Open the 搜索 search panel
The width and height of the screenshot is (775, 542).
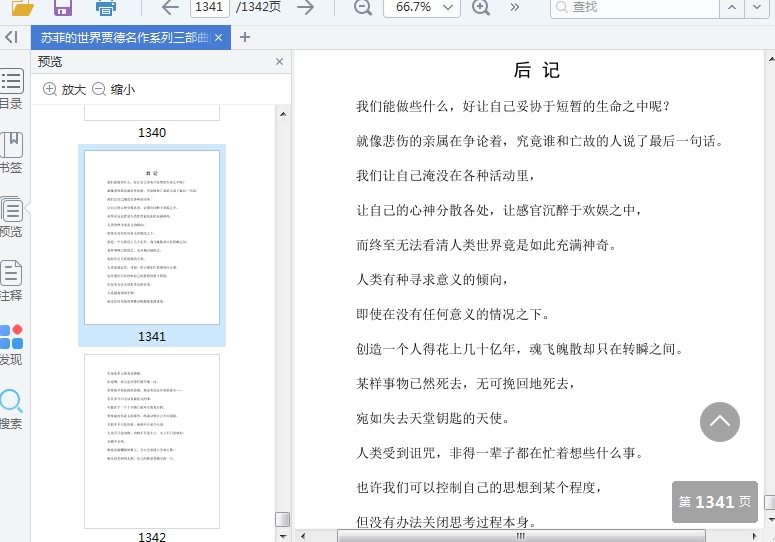[x=12, y=409]
